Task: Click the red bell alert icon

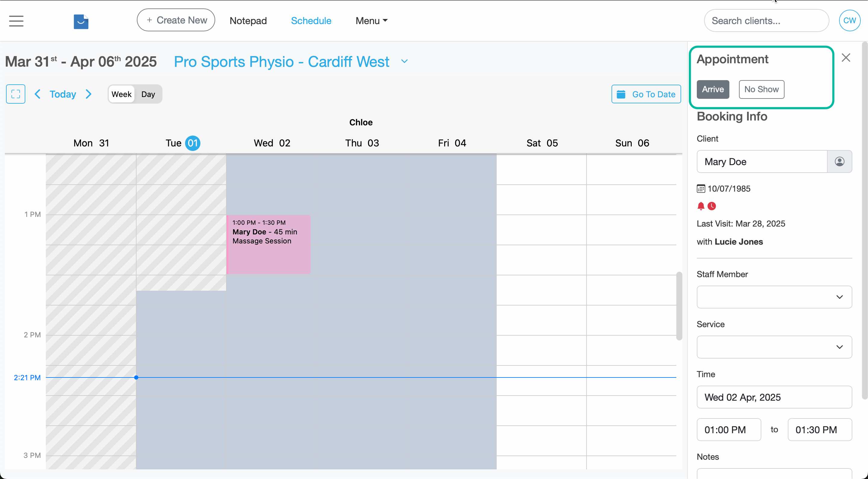Action: point(701,206)
